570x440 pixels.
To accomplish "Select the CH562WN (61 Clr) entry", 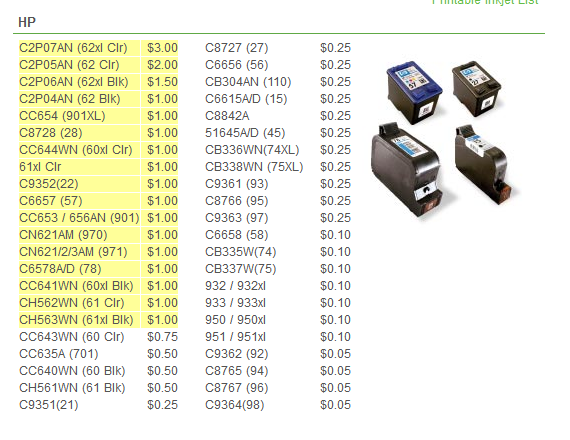I will click(72, 303).
